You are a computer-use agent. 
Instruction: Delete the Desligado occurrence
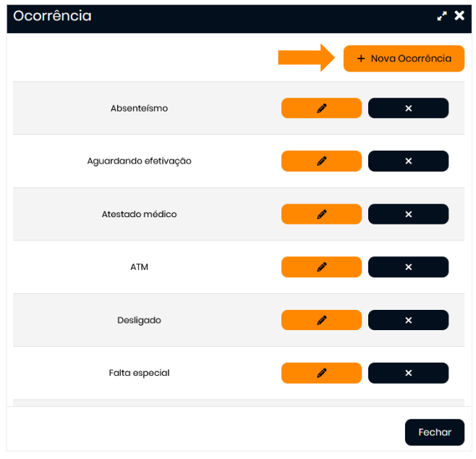pos(408,320)
